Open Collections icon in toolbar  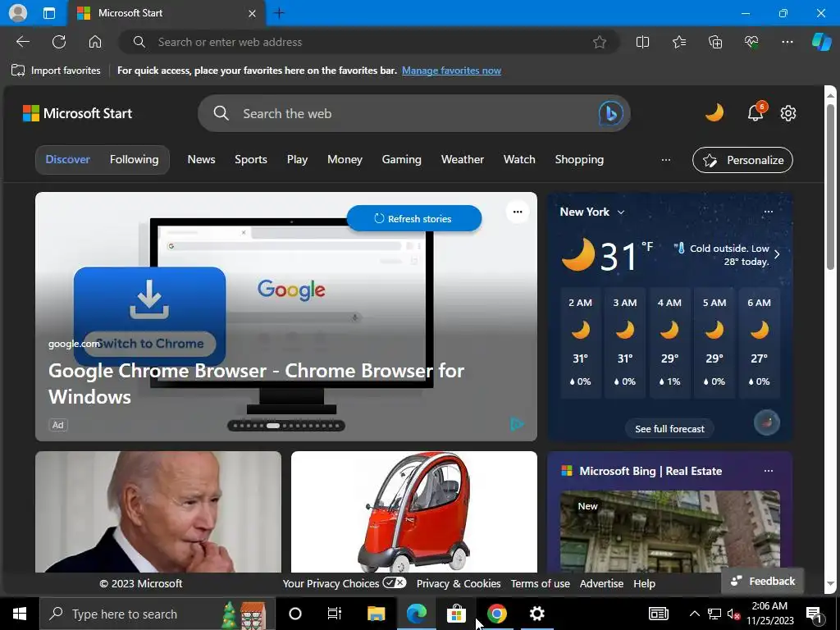pyautogui.click(x=715, y=42)
